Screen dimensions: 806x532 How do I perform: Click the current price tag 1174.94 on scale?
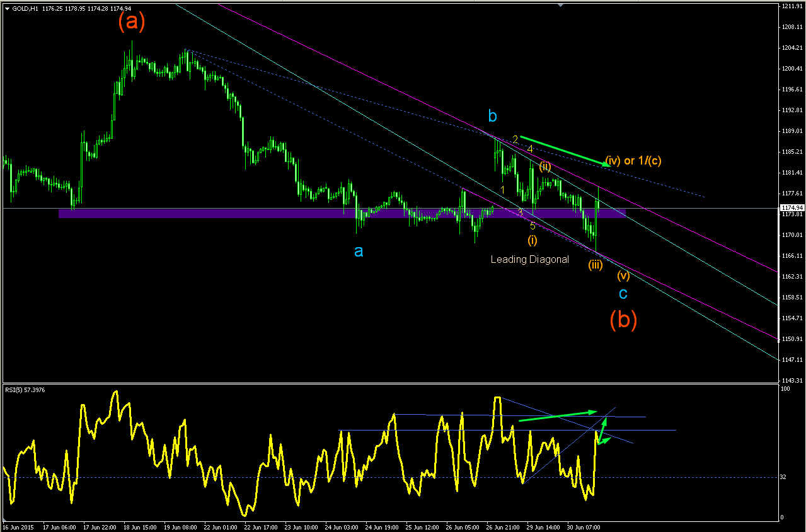[x=792, y=208]
